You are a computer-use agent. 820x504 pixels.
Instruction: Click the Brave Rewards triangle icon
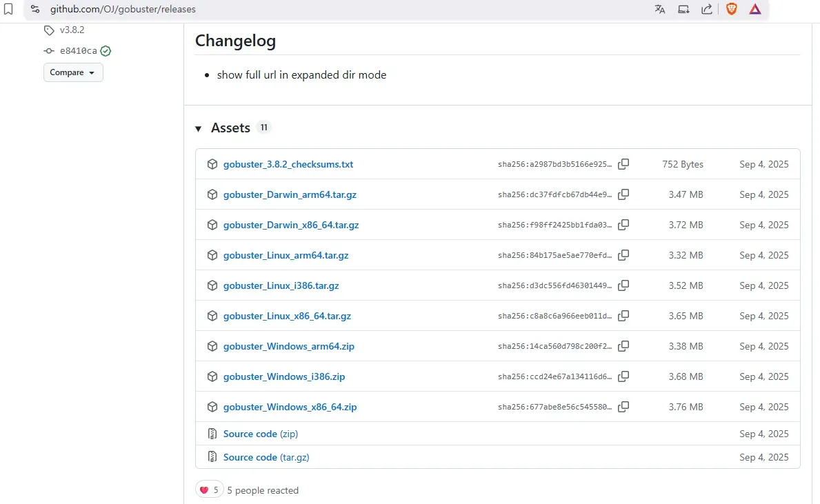point(755,9)
